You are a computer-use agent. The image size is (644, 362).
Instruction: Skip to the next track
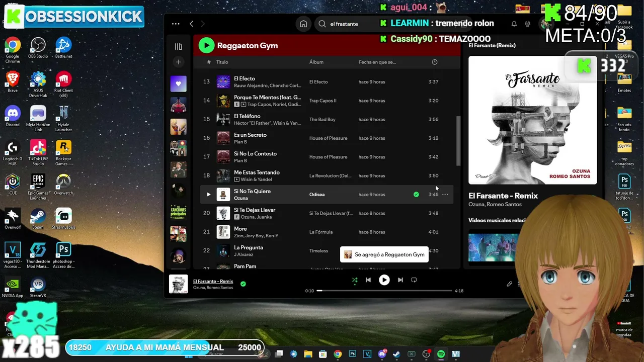(400, 280)
